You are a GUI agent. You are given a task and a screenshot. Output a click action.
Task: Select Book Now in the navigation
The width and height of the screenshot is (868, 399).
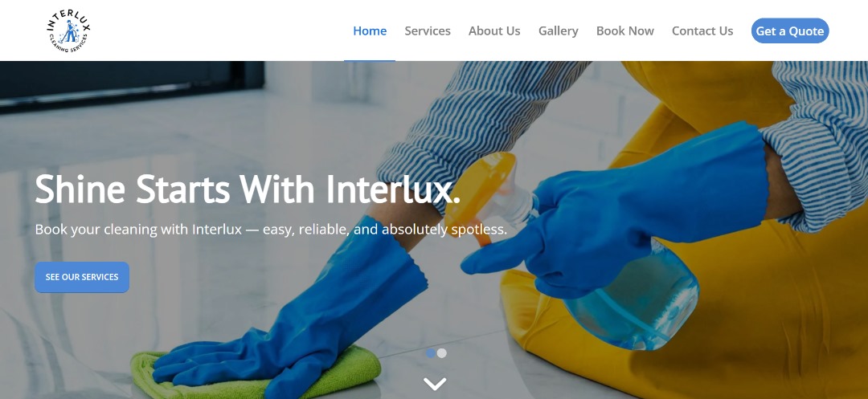(x=625, y=31)
